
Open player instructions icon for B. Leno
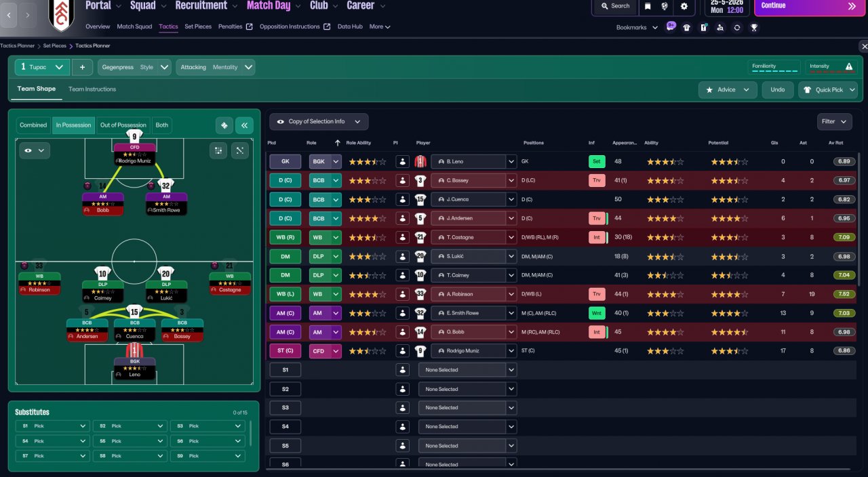[x=403, y=162]
